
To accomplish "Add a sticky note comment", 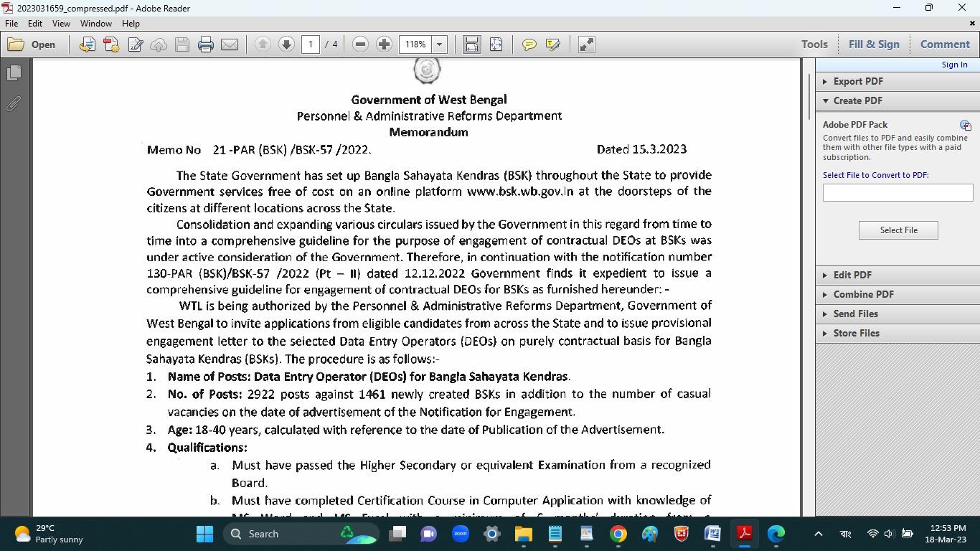I will coord(529,44).
